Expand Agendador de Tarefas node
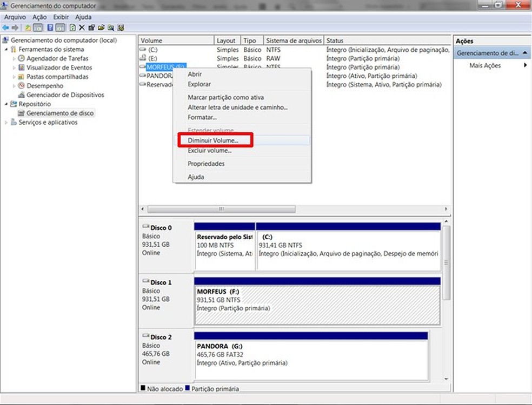 (x=14, y=59)
